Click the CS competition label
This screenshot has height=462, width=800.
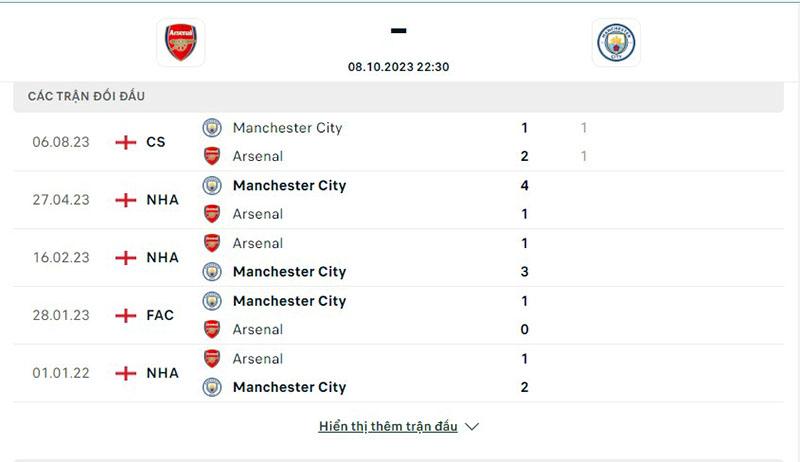(156, 142)
